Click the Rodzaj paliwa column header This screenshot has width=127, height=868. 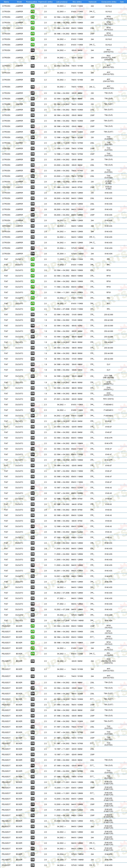tap(32, 2)
